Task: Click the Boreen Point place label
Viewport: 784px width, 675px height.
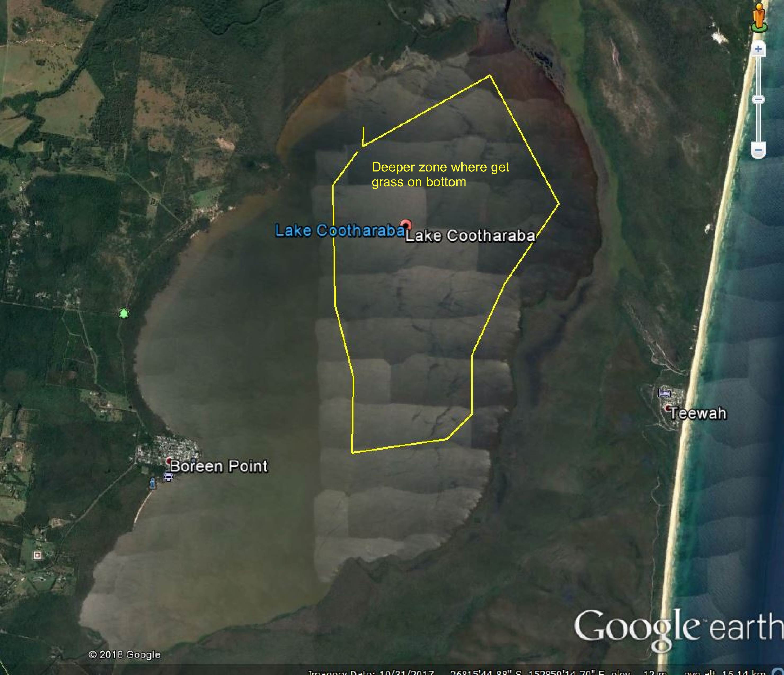Action: coord(219,466)
